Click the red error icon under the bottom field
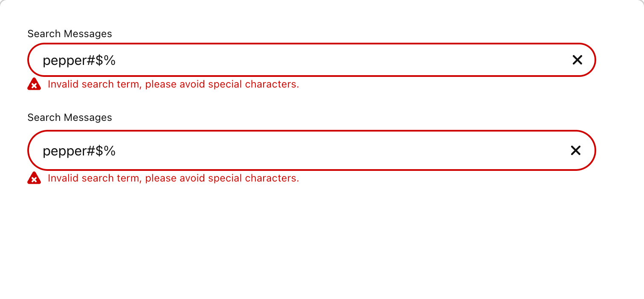This screenshot has height=299, width=644. point(34,178)
